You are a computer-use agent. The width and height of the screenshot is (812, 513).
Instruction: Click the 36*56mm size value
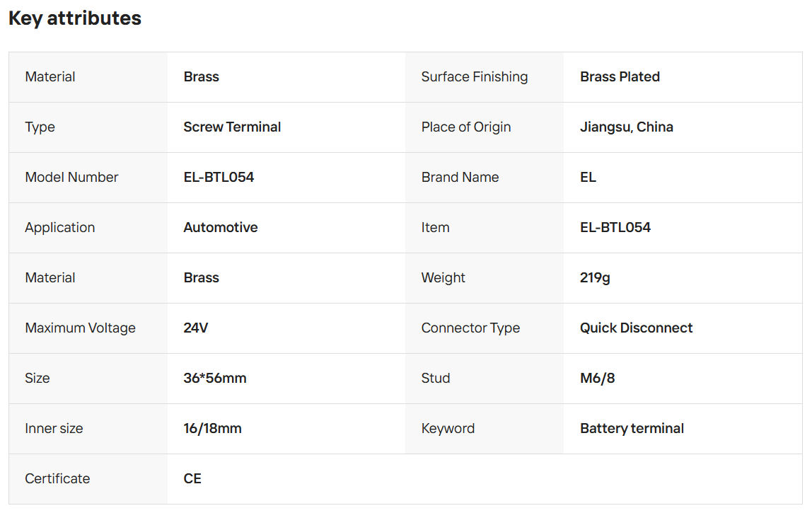coord(214,379)
